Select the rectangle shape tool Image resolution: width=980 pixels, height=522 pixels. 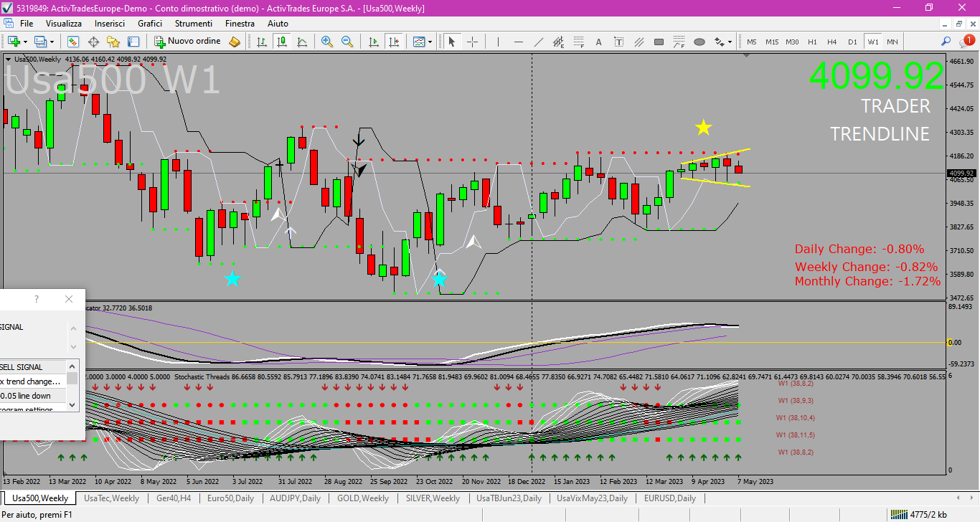659,42
